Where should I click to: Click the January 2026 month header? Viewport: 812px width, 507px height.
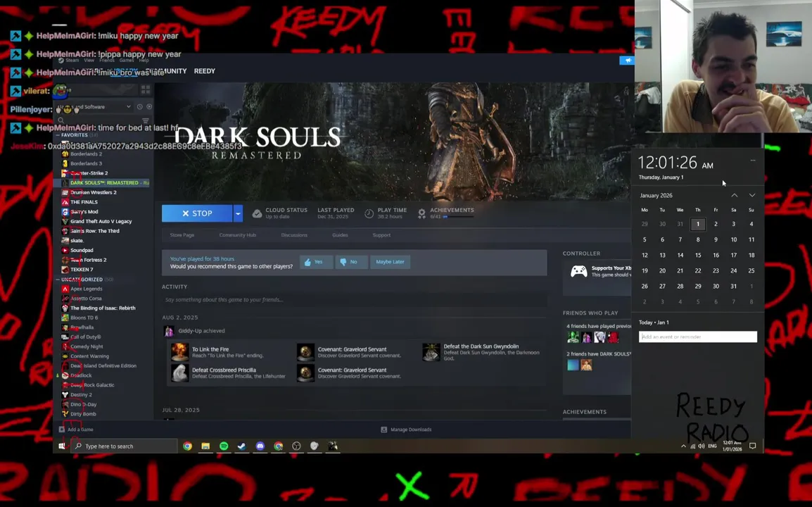[x=656, y=196]
